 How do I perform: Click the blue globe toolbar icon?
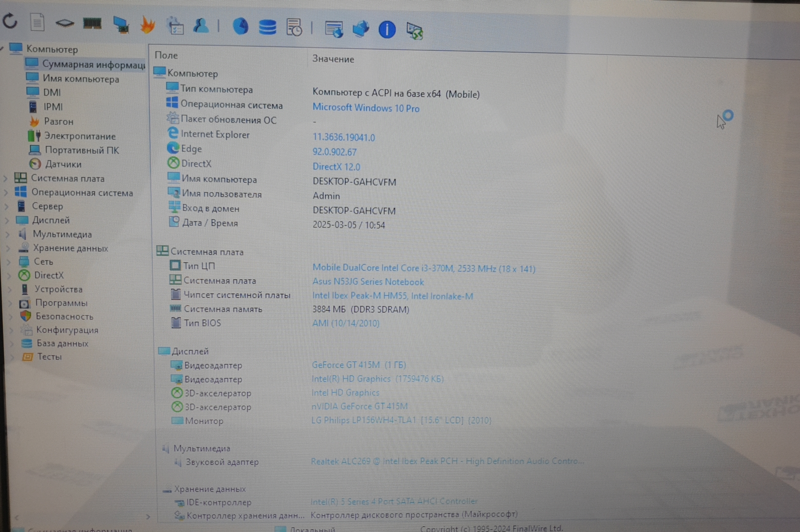(240, 26)
